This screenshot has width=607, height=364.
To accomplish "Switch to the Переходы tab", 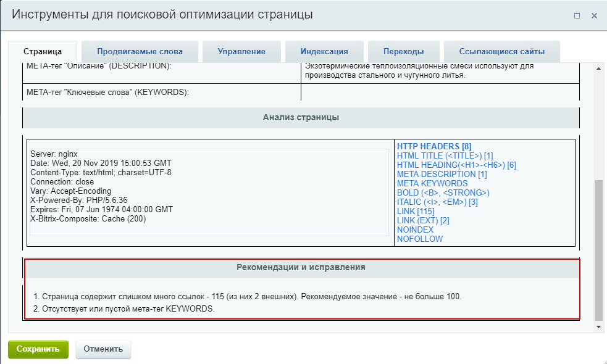I will tap(404, 52).
